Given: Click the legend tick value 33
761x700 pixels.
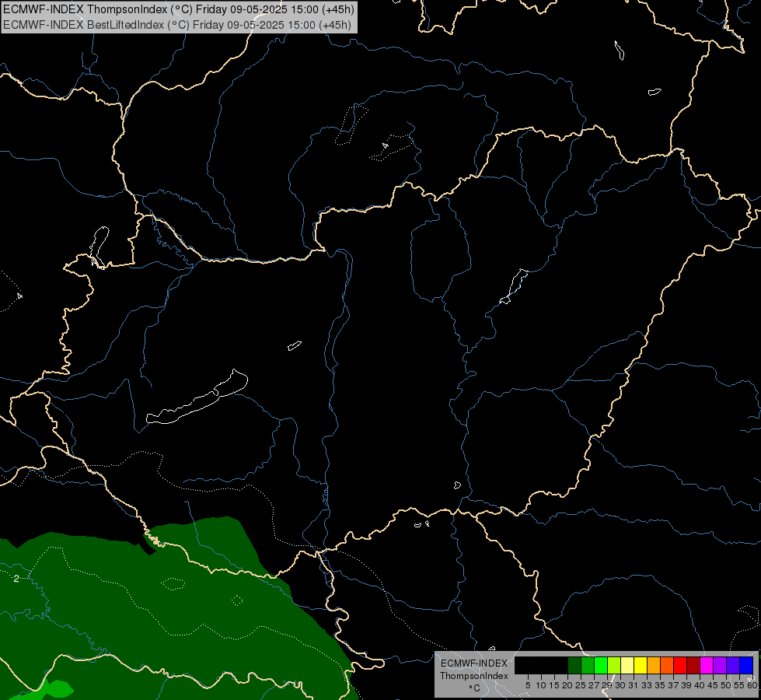Looking at the screenshot, I should pos(647,685).
